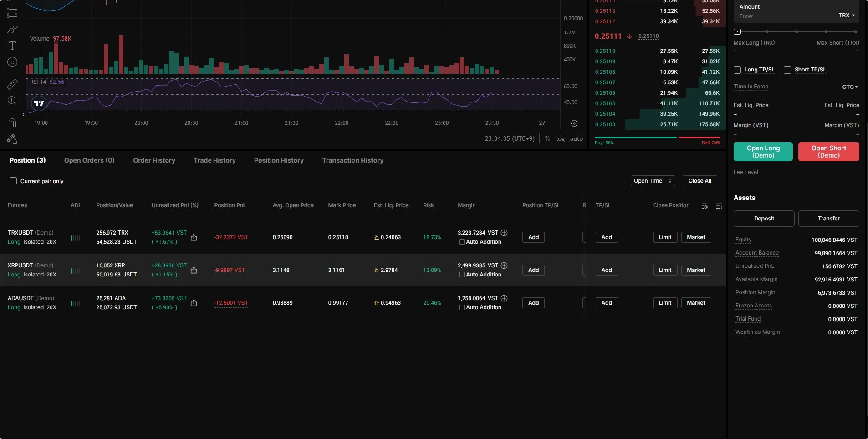Viewport: 868px width, 439px height.
Task: Open the Open Time sort dropdown
Action: 652,181
